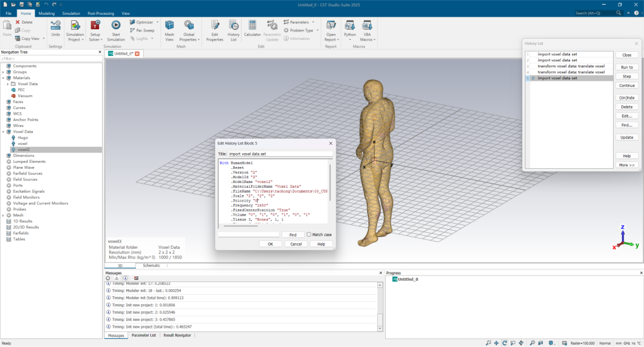Activate rotate view mode in status bar
644x347 pixels.
pyautogui.click(x=504, y=343)
